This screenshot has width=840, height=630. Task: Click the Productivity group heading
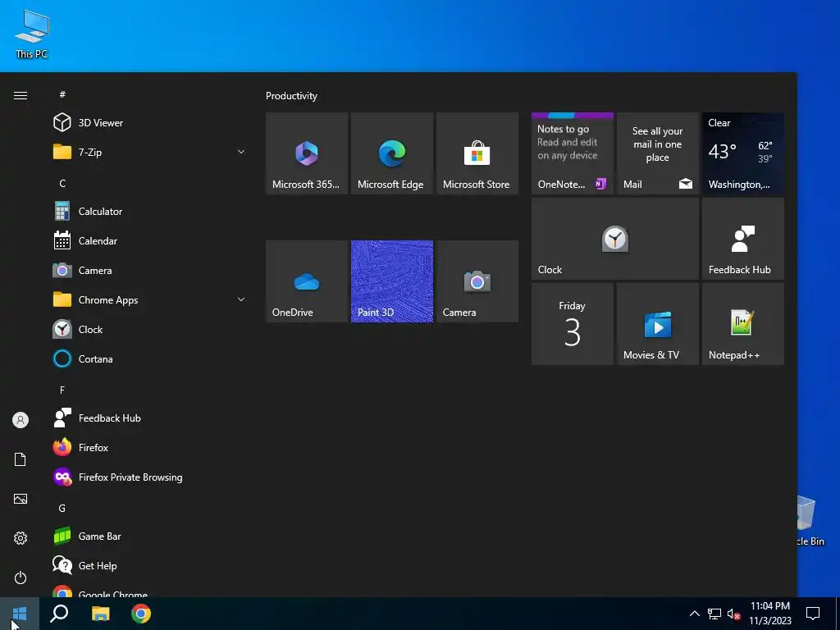tap(291, 96)
